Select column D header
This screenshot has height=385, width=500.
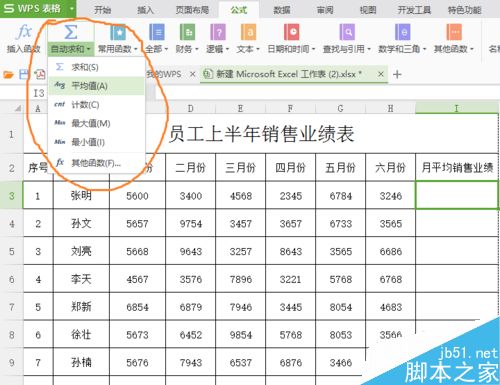tap(190, 108)
